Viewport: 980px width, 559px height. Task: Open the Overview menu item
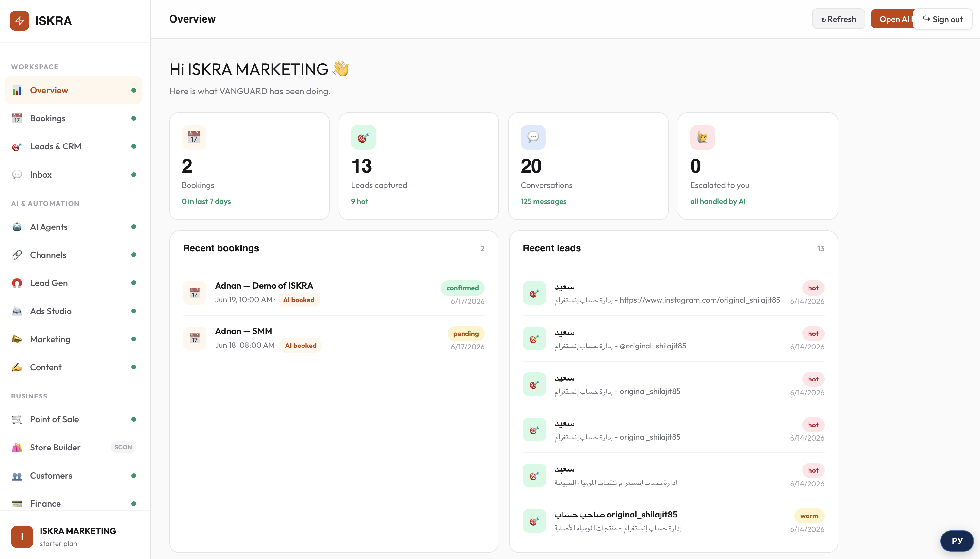(x=73, y=90)
